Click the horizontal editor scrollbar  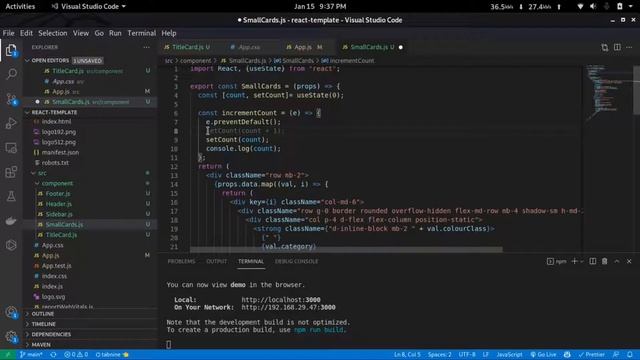pos(346,249)
